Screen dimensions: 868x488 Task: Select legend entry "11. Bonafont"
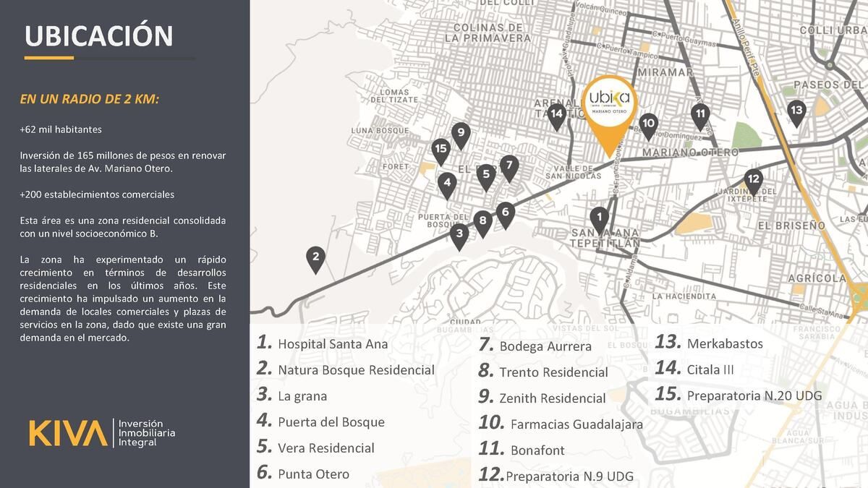(x=522, y=450)
